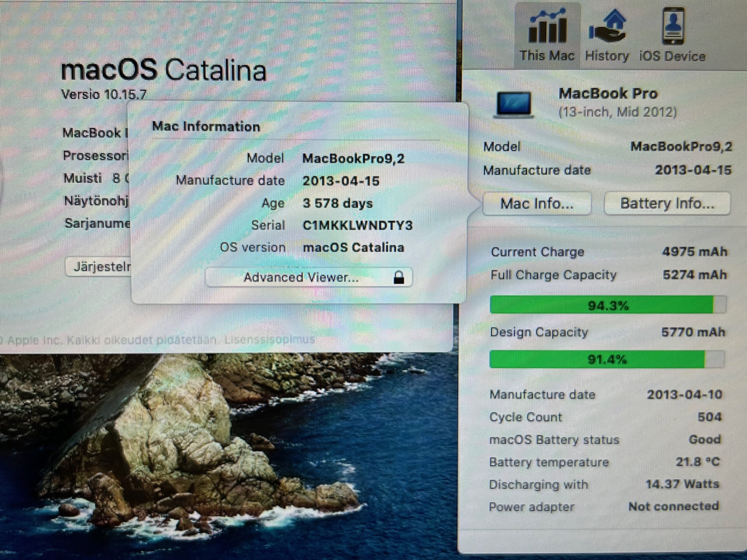
Task: Click OS version value macOS Catalina
Action: [353, 247]
